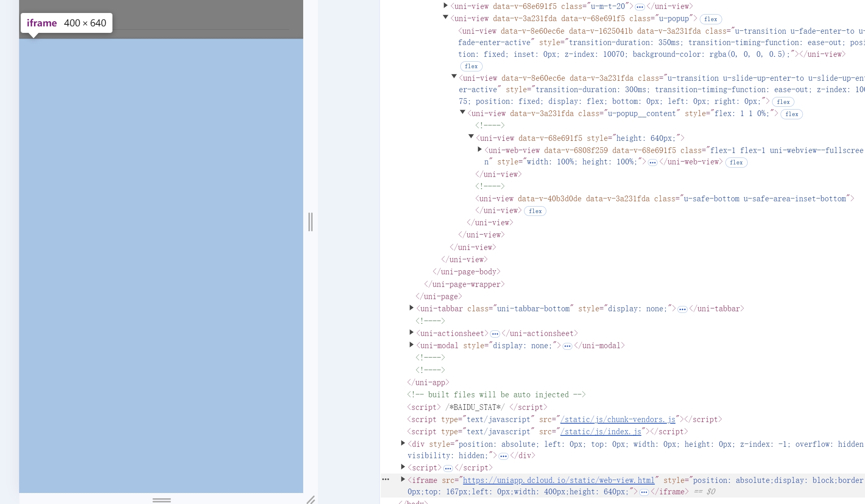Toggle flex badge under u-fade-enter transition node
The width and height of the screenshot is (865, 504).
pyautogui.click(x=471, y=66)
